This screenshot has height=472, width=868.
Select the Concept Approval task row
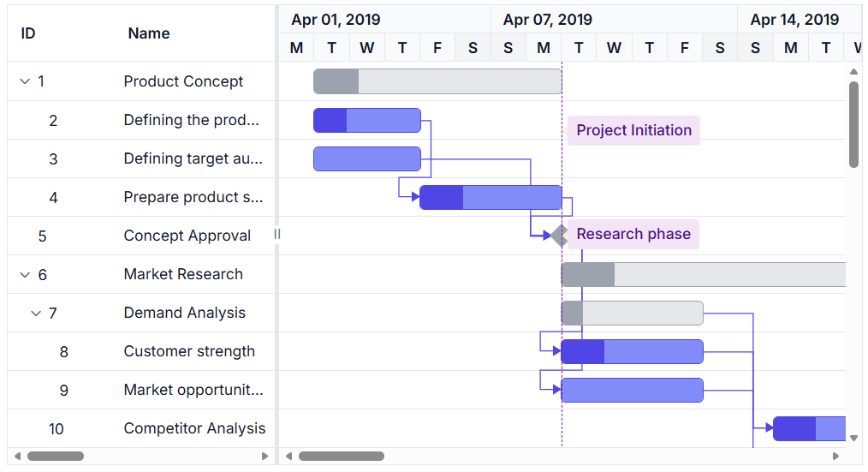click(x=141, y=236)
